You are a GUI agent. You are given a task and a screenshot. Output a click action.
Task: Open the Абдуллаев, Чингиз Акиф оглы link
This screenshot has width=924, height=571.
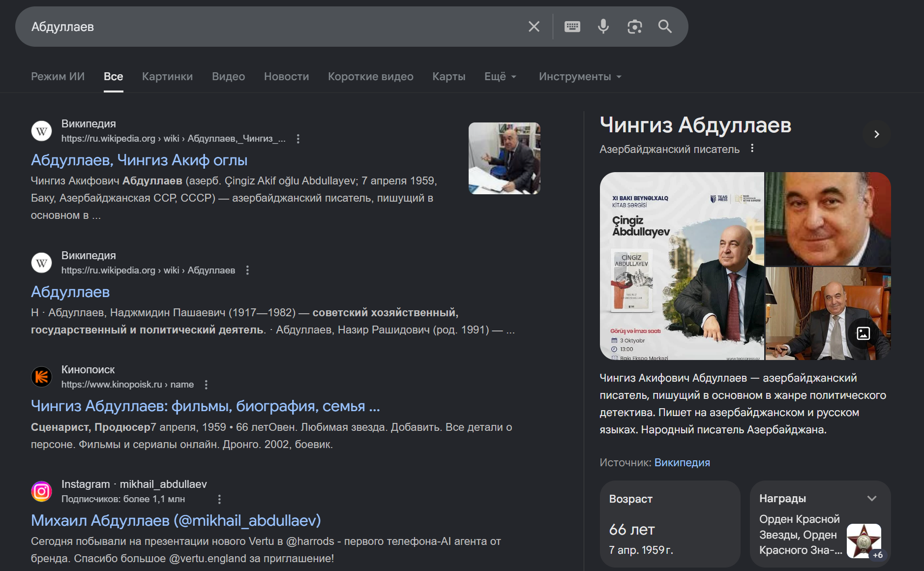(x=139, y=160)
